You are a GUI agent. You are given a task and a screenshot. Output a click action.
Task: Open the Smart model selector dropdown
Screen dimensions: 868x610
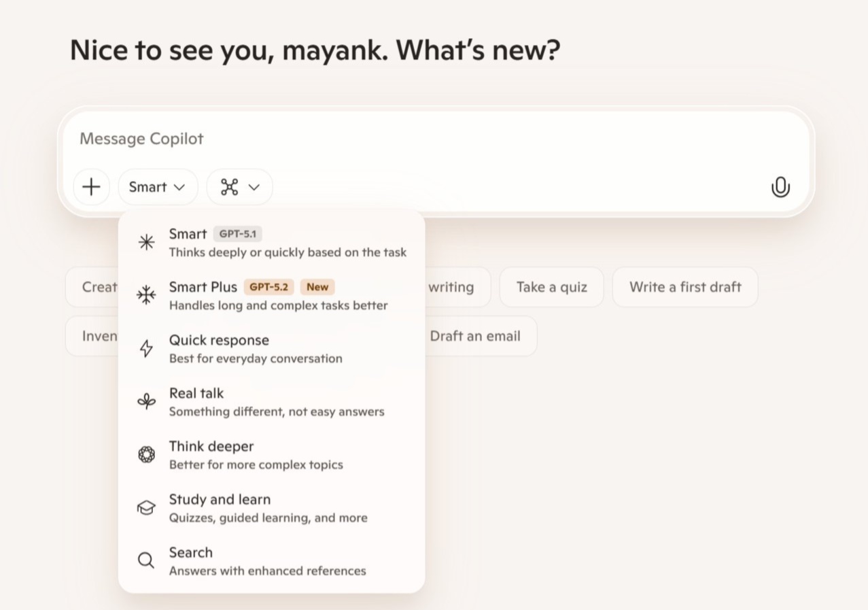(x=158, y=186)
